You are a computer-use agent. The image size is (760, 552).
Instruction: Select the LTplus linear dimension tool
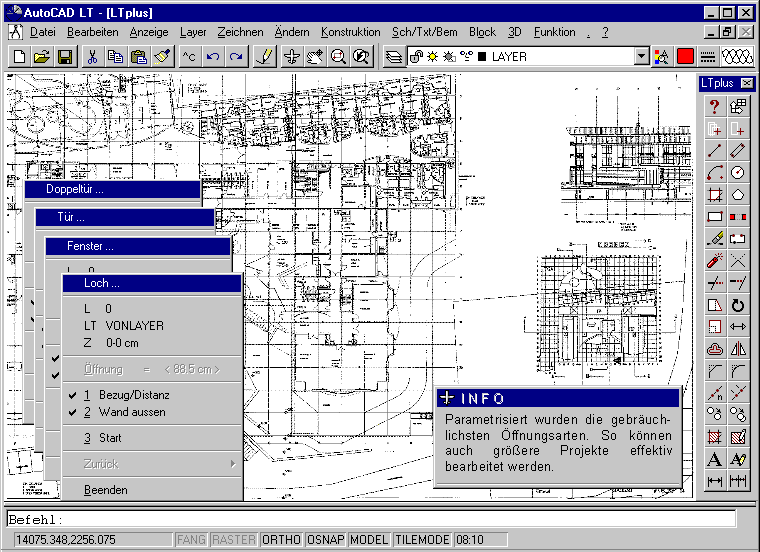(714, 481)
